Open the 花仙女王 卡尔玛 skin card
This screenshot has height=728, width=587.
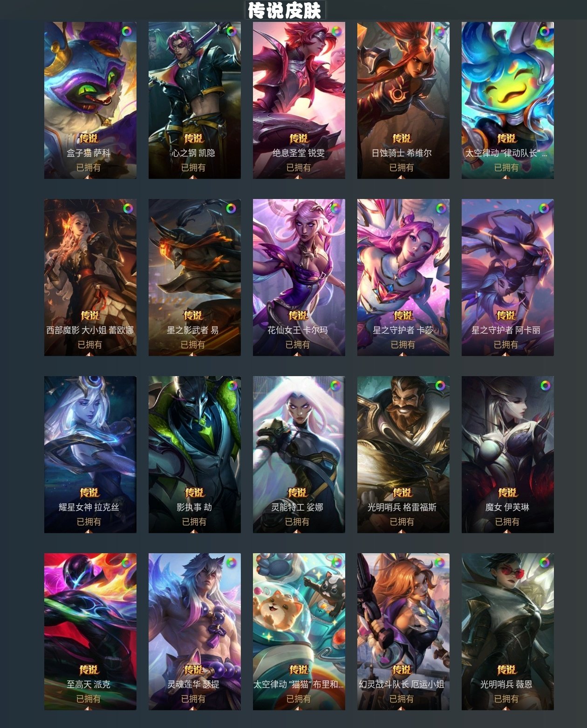tap(299, 277)
